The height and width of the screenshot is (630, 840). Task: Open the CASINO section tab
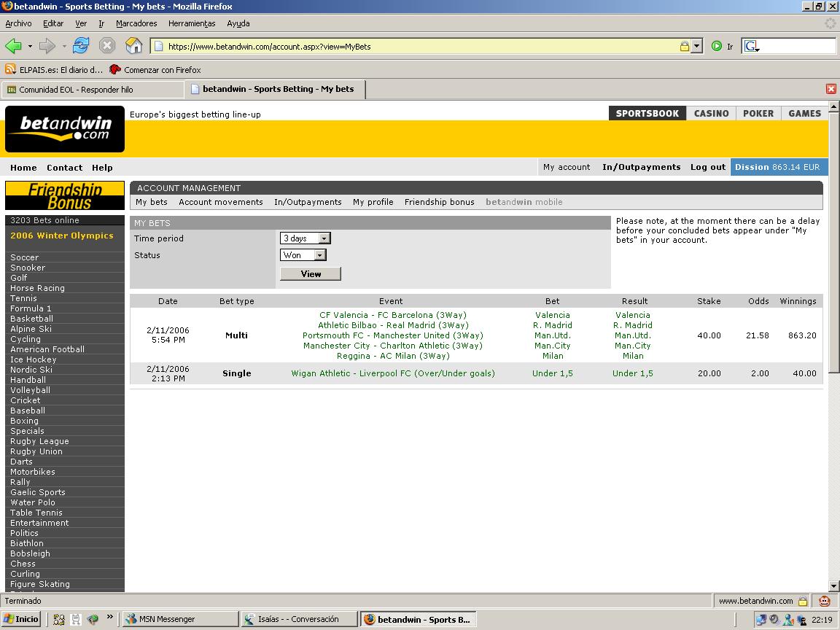tap(711, 114)
